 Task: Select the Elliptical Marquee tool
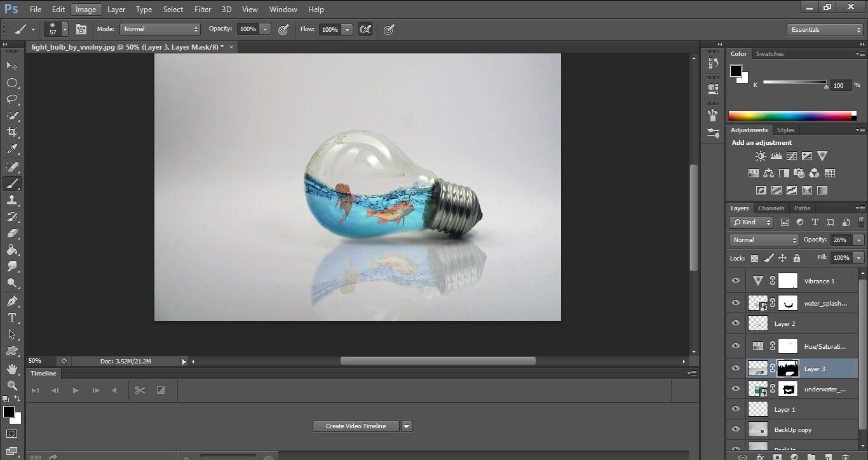click(12, 83)
